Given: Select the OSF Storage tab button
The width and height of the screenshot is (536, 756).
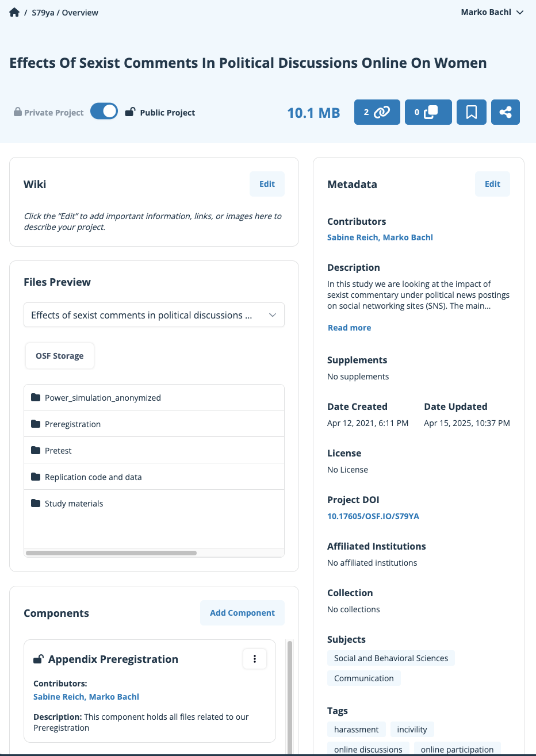Looking at the screenshot, I should [60, 356].
